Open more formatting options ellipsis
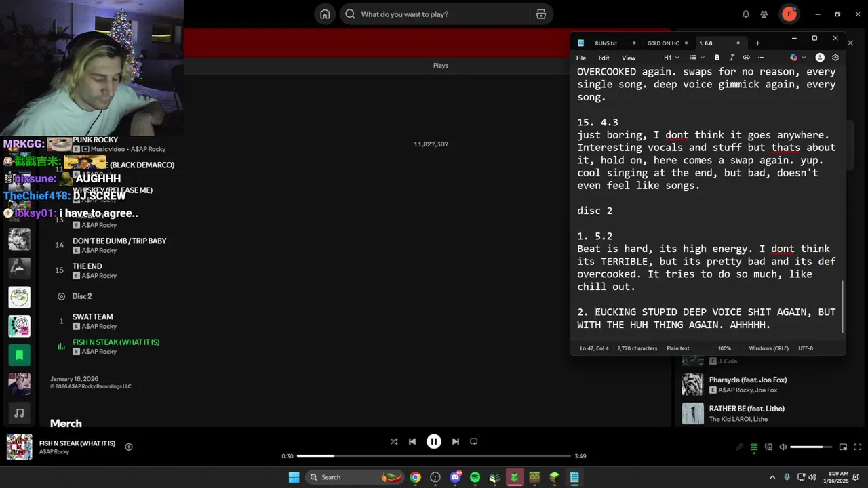 (x=760, y=58)
